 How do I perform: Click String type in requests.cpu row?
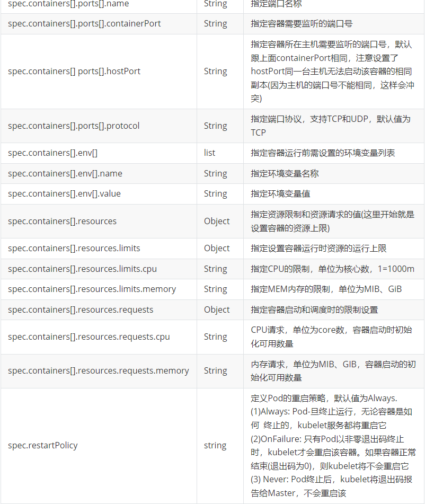[215, 337]
